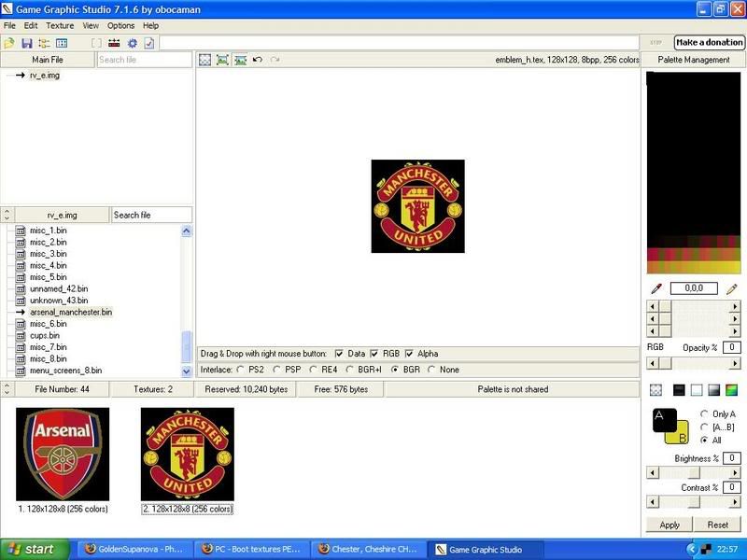Click the icon beside cups.bin
The width and height of the screenshot is (747, 560).
point(21,336)
